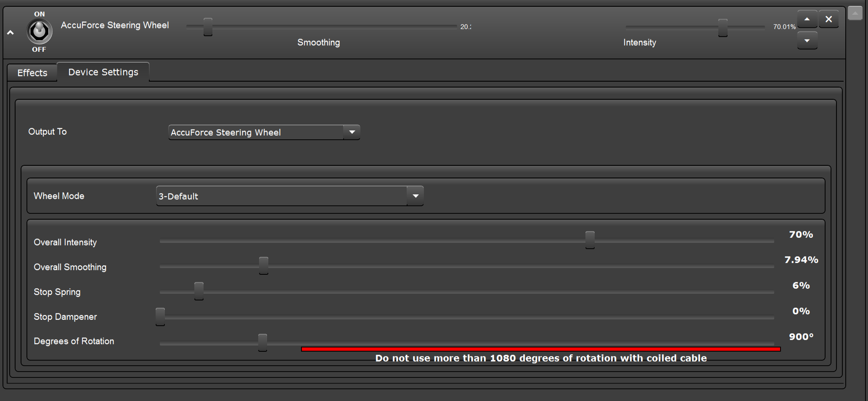This screenshot has height=401, width=868.
Task: Click the Wheel Mode label
Action: point(59,196)
